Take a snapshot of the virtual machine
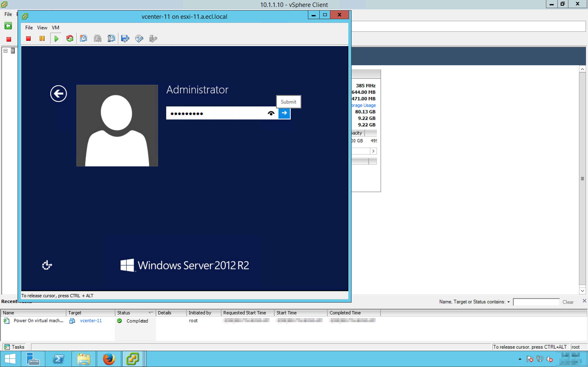This screenshot has width=588, height=367. [83, 38]
